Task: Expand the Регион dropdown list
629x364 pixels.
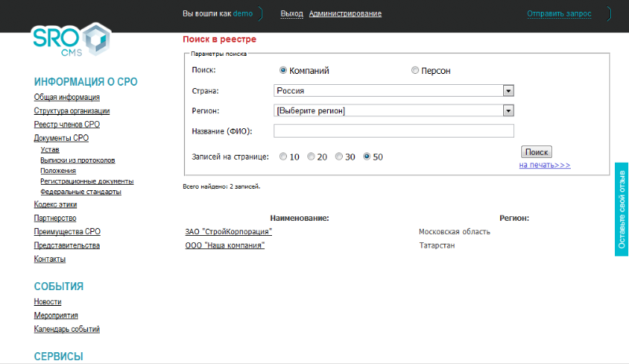Action: (393, 110)
